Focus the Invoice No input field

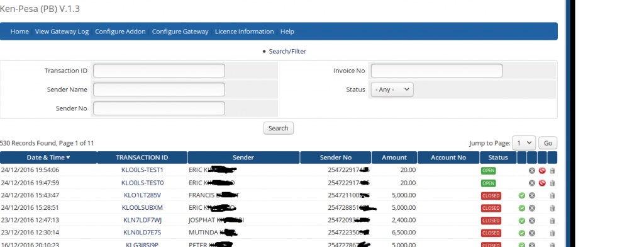(x=436, y=71)
